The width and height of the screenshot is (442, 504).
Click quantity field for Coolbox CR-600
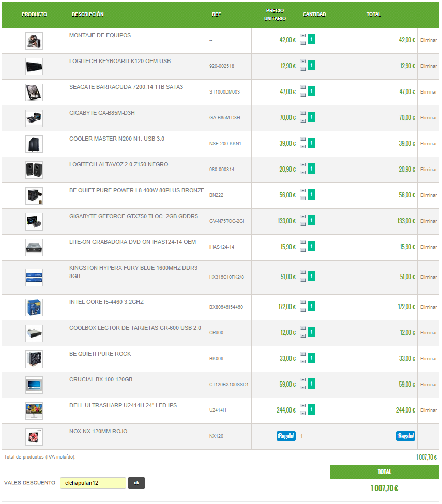tap(312, 332)
